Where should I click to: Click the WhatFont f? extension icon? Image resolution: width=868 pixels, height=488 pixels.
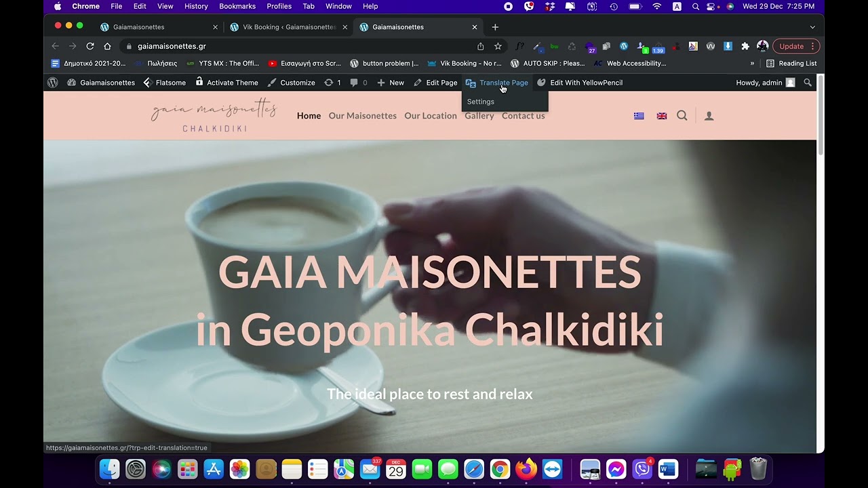(x=519, y=46)
